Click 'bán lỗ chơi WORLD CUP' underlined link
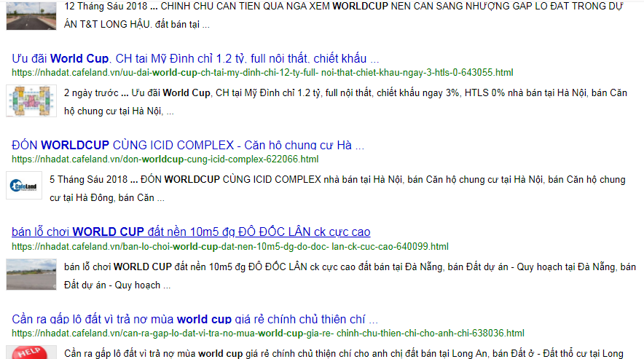Image resolution: width=644 pixels, height=359 pixels. [191, 232]
